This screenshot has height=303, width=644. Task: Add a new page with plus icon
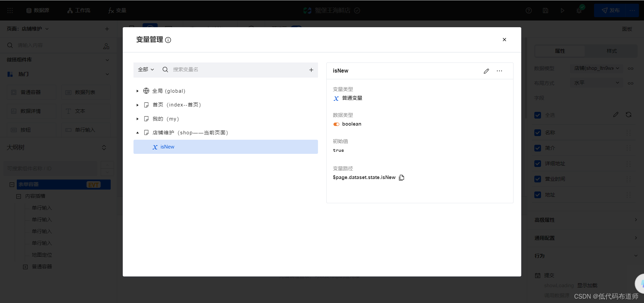[x=107, y=29]
